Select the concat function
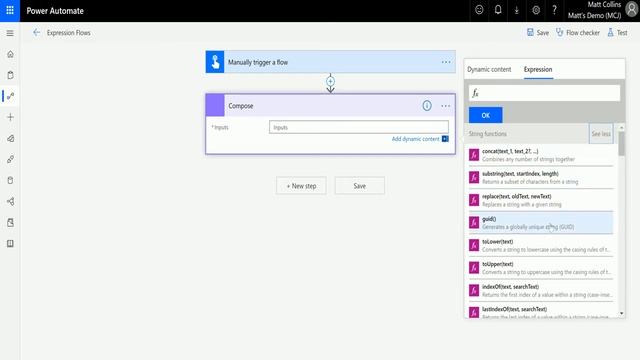640x360 pixels. (x=541, y=155)
